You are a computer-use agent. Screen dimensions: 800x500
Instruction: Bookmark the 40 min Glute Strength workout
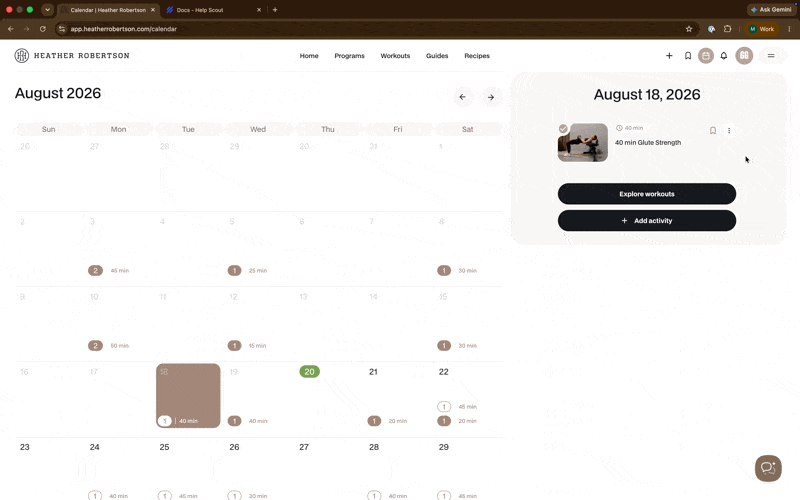(x=713, y=131)
